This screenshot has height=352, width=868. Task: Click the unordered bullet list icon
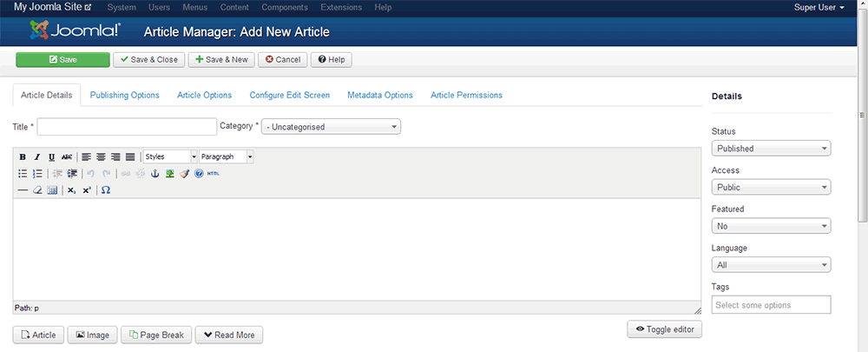click(23, 174)
